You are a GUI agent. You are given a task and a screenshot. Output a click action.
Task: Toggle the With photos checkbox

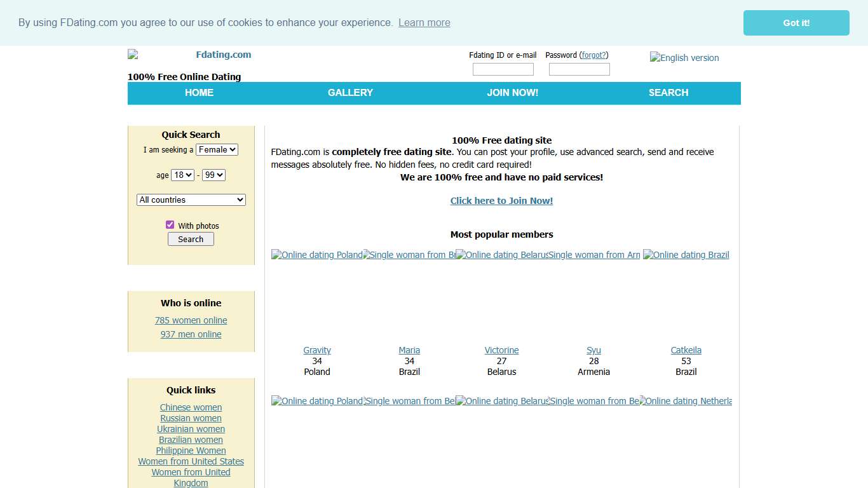(x=170, y=225)
